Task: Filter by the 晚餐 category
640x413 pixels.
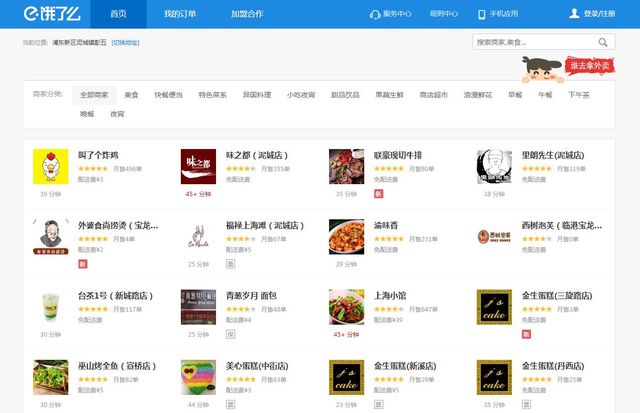Action: 87,114
